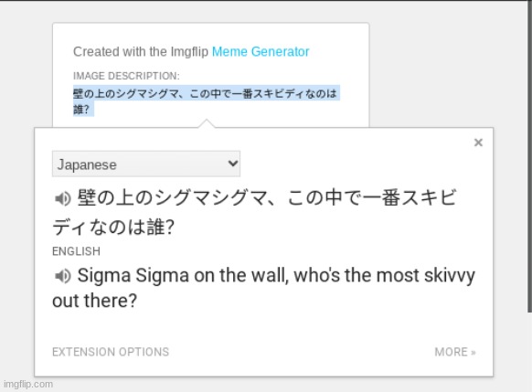Click the chevron arrow on the language selector
The width and height of the screenshot is (532, 392).
(233, 164)
